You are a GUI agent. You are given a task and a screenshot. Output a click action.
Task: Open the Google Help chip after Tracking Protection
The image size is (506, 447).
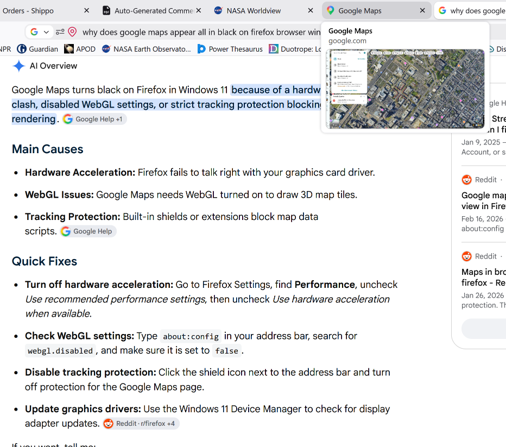[88, 231]
